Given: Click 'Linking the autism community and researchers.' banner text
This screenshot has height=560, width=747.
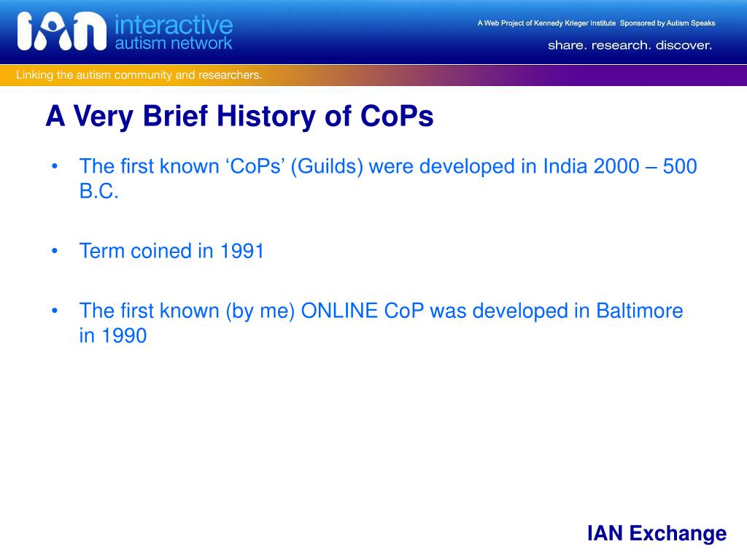Looking at the screenshot, I should tap(139, 75).
